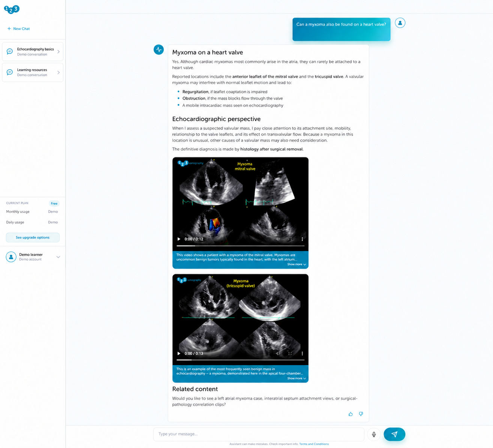
Task: Seek the tricuspid valve video progress bar
Action: 240,360
